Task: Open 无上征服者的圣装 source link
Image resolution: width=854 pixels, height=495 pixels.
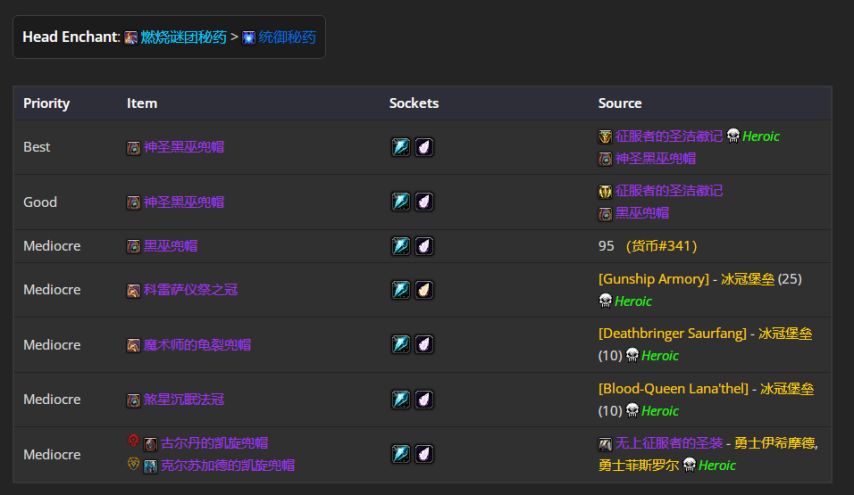Action: click(669, 443)
